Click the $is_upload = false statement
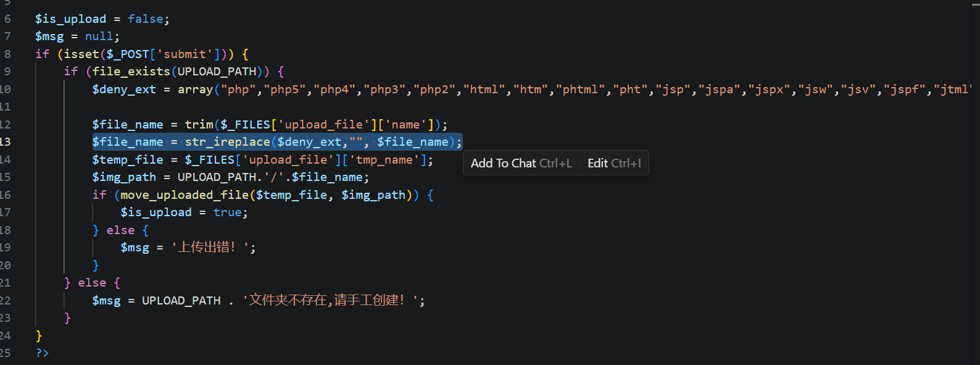Screen dimensions: 980x365 point(102,19)
